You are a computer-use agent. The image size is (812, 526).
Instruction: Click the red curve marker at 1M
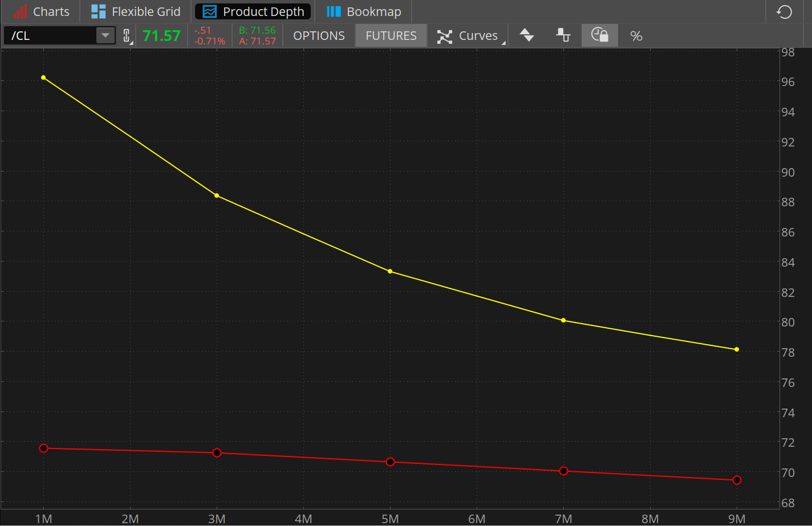pos(43,448)
